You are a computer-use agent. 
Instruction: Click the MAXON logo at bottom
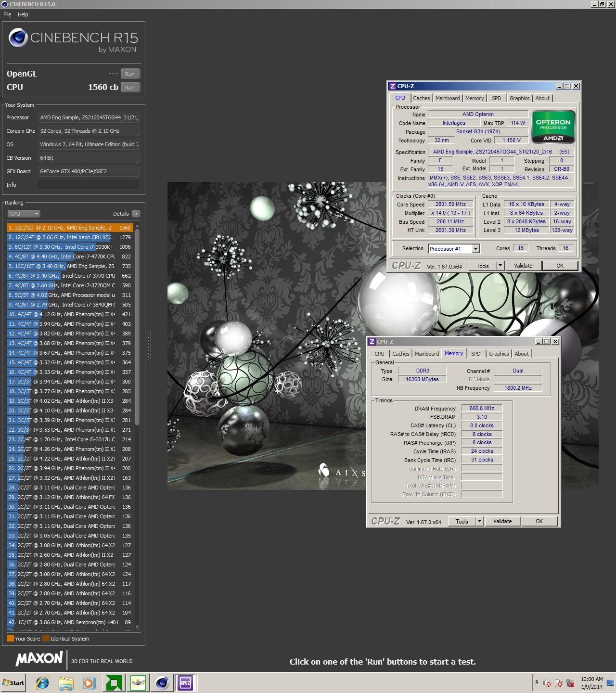39,659
